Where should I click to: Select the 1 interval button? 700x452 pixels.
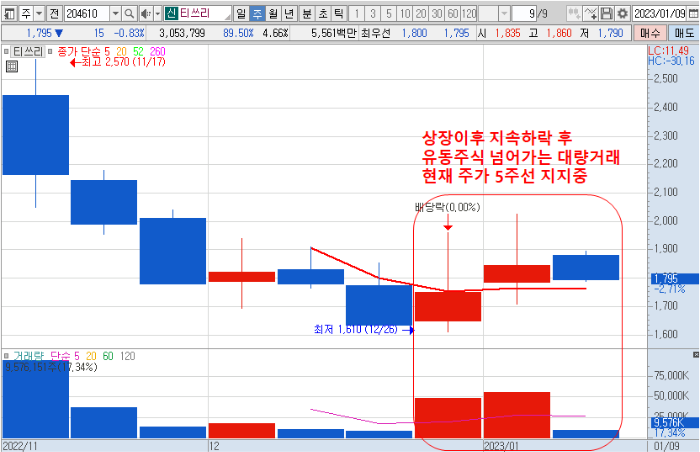point(357,14)
